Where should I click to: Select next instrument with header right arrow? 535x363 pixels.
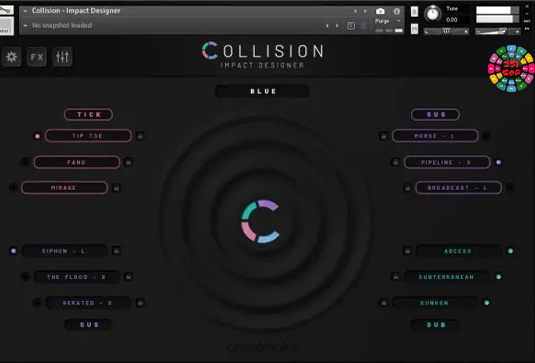(x=365, y=11)
